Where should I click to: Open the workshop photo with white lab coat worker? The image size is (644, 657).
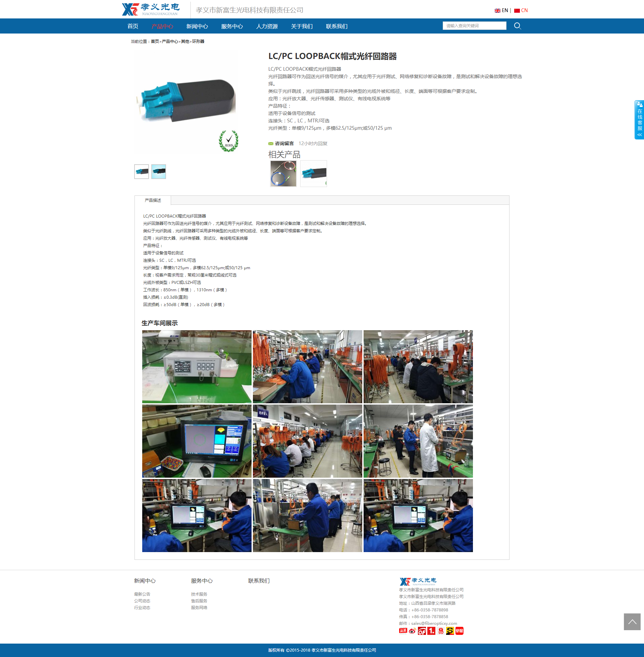418,441
